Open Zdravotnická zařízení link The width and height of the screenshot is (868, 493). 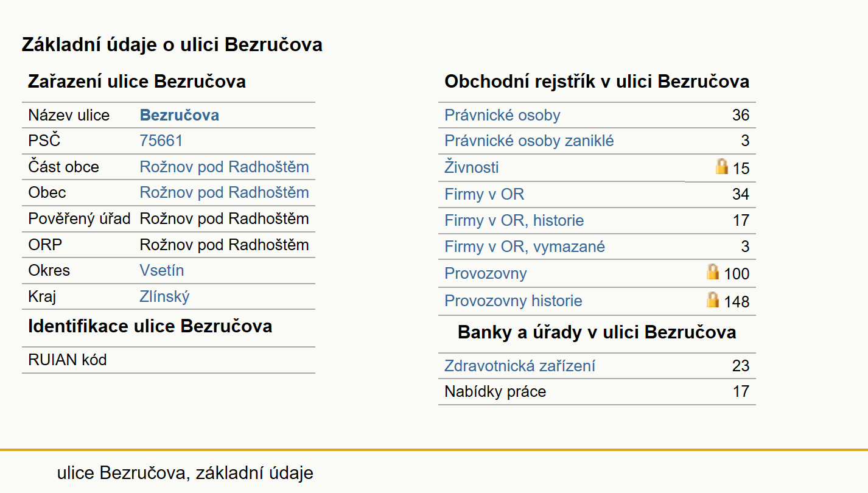(x=520, y=366)
